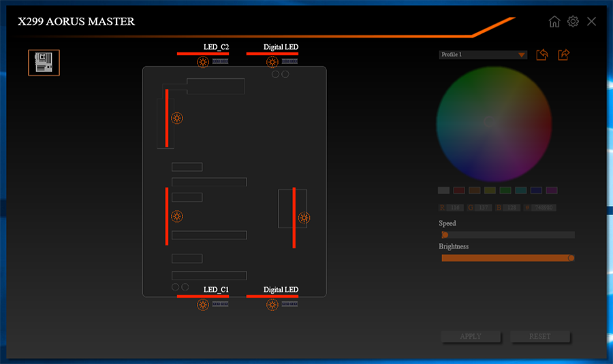
Task: Choose the red color swatch
Action: [x=459, y=191]
